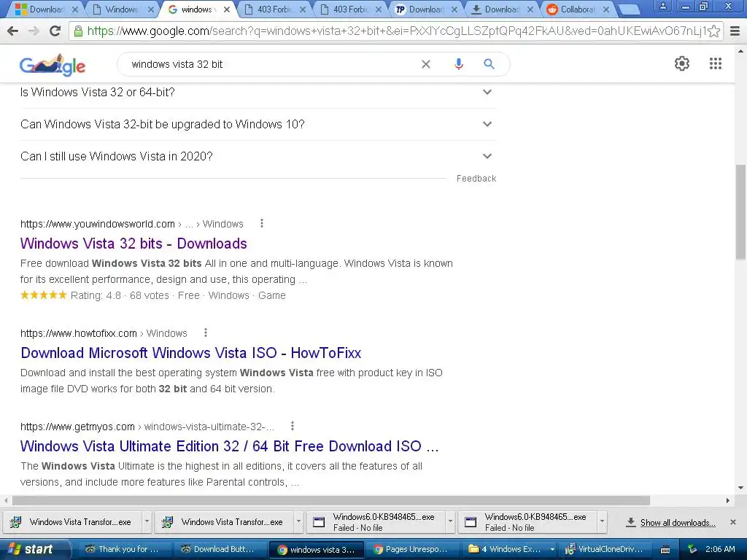
Task: Click Show all downloads link
Action: [x=678, y=522]
